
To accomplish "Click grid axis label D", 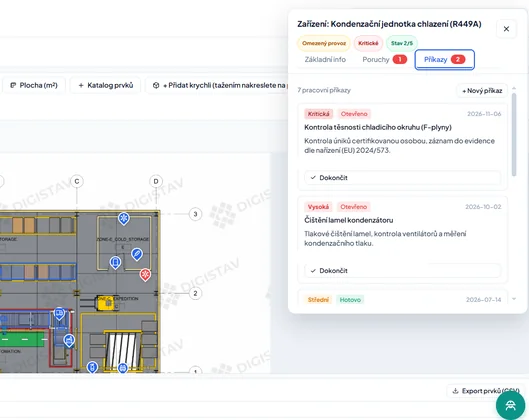I will 156,181.
